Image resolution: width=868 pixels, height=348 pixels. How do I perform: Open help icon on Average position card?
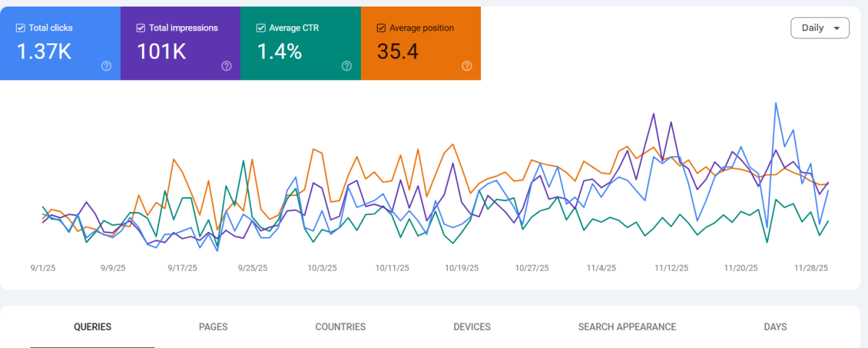tap(467, 66)
